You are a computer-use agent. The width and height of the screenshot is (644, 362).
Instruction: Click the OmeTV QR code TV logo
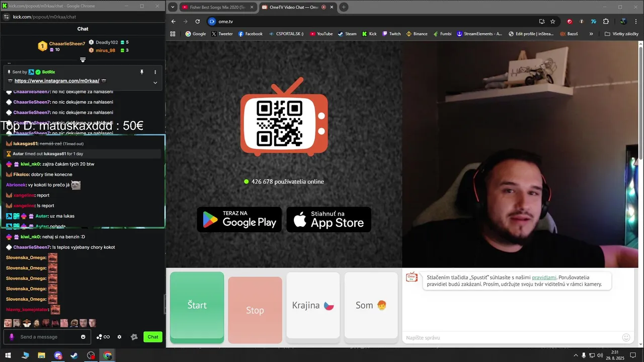click(284, 117)
